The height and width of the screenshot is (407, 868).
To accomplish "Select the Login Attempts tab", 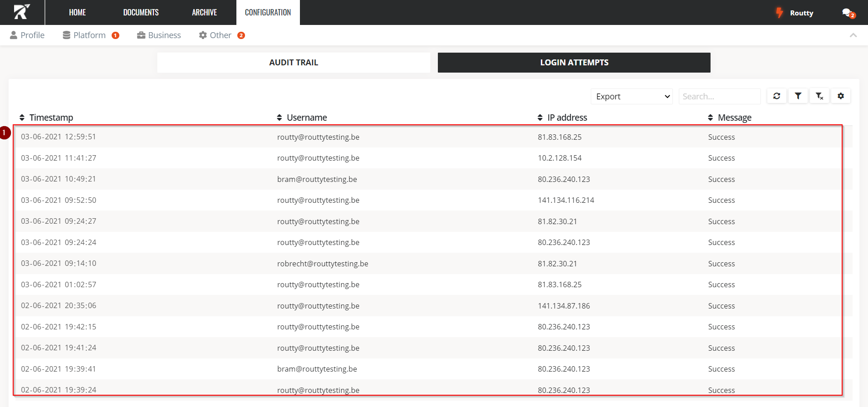I will click(574, 63).
